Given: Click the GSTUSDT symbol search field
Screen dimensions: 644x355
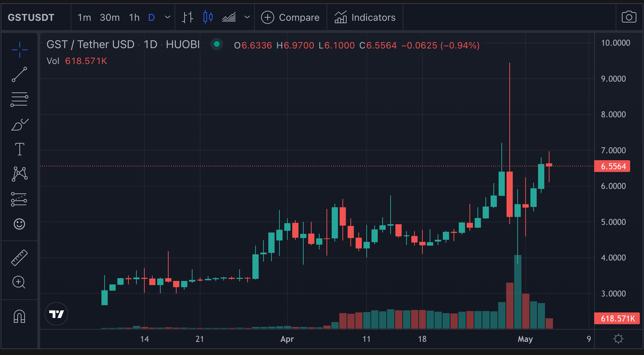Looking at the screenshot, I should pyautogui.click(x=31, y=17).
